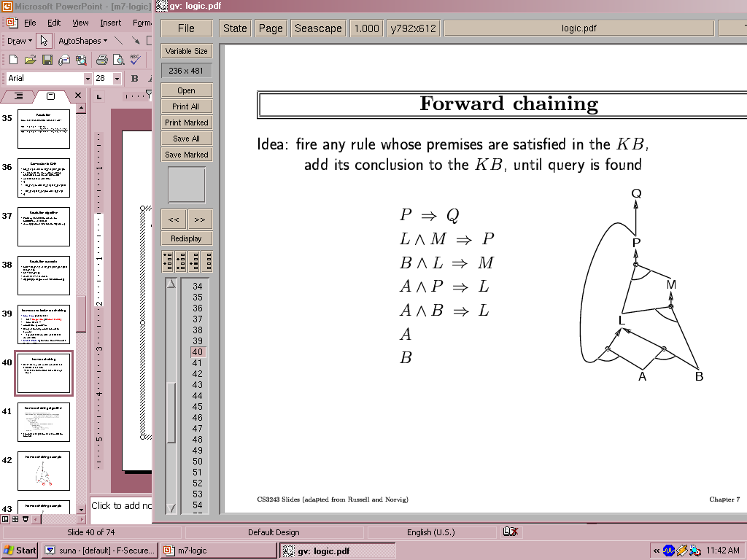Apply Bold formatting button
This screenshot has height=560, width=747.
(x=134, y=78)
